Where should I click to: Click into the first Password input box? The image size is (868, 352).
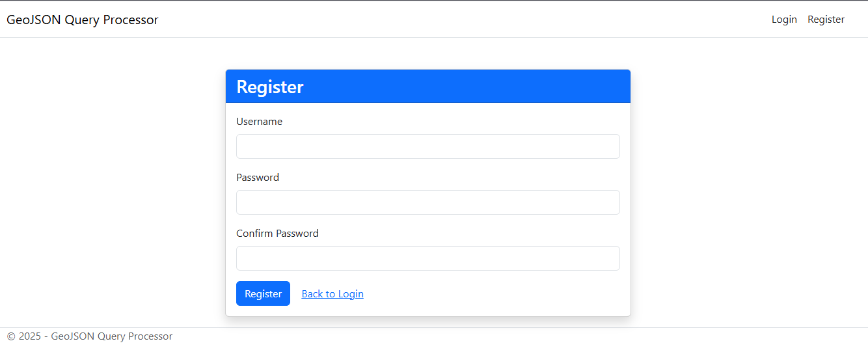pos(427,202)
